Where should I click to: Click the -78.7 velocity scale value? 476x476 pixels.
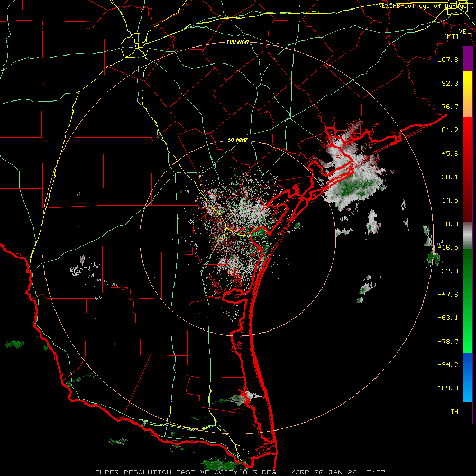click(448, 342)
